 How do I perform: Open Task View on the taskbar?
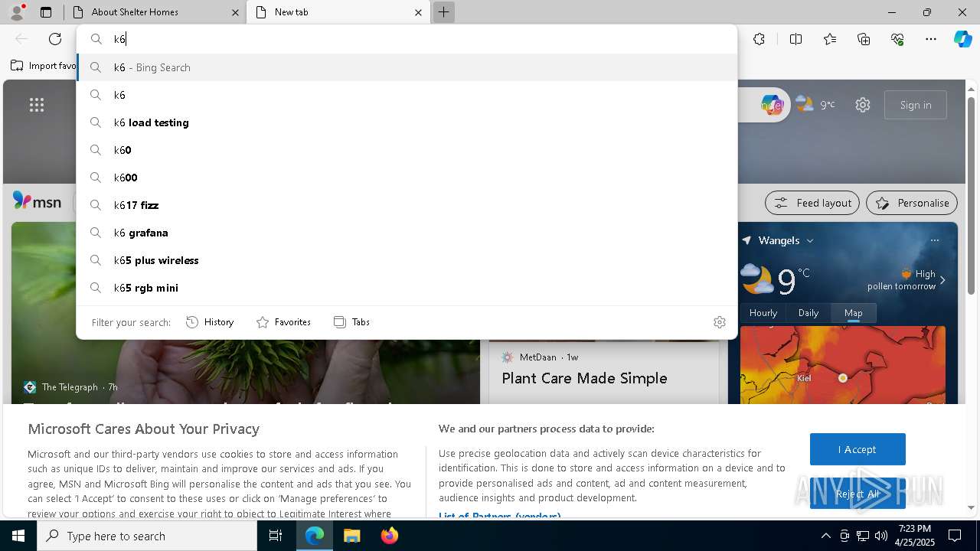click(x=276, y=536)
